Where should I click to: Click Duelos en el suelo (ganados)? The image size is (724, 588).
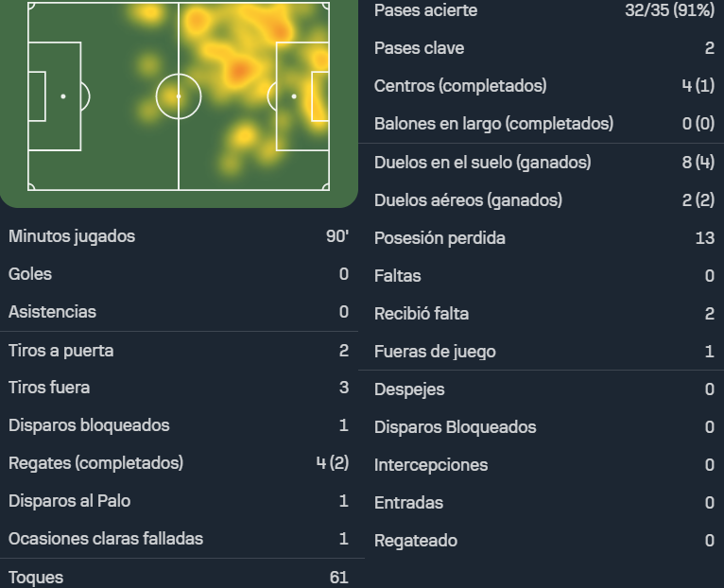tap(483, 163)
